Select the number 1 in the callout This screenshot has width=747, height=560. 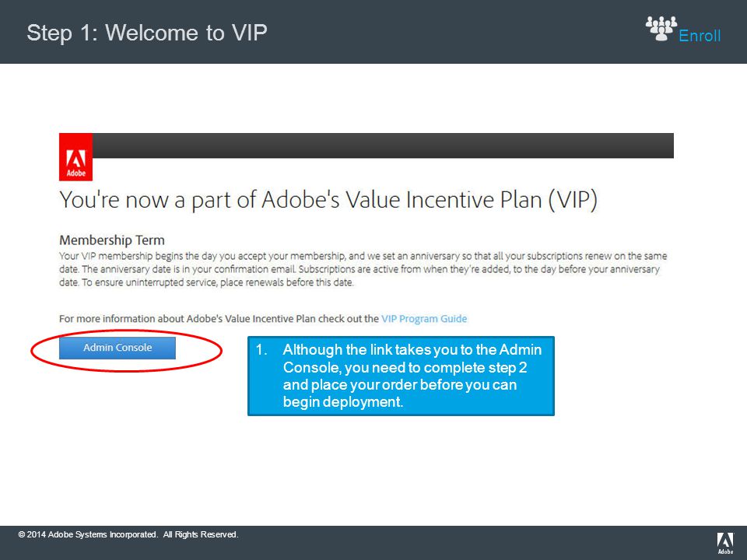click(x=261, y=349)
